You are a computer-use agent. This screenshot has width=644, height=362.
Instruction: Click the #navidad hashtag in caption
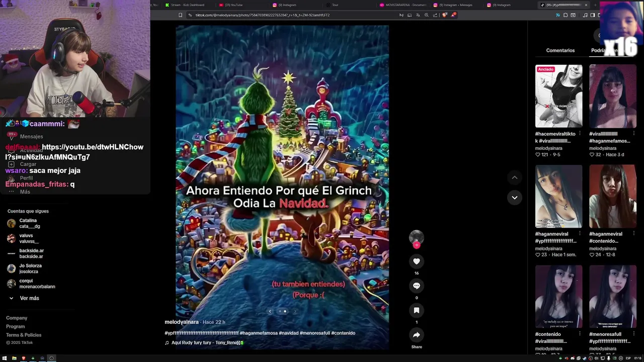click(289, 333)
